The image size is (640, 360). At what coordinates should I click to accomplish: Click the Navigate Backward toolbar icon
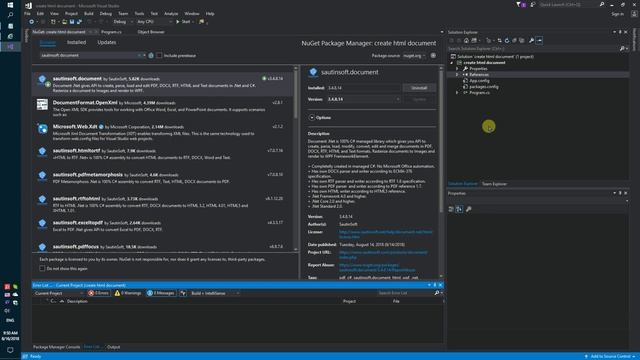click(31, 22)
